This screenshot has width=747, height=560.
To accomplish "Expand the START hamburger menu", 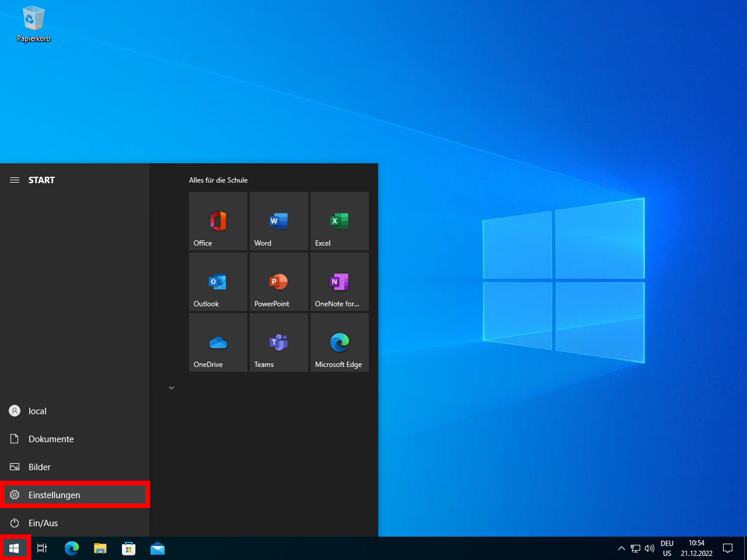I will [15, 180].
